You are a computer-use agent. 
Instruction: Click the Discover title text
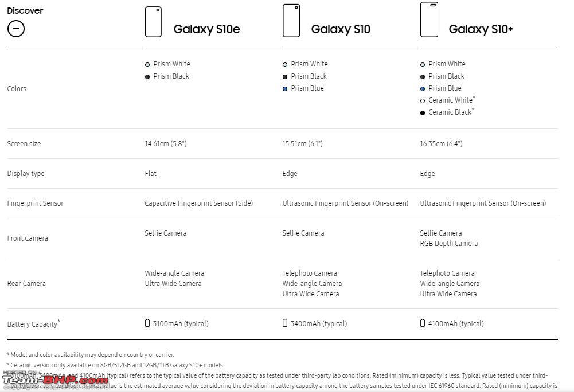click(x=25, y=11)
